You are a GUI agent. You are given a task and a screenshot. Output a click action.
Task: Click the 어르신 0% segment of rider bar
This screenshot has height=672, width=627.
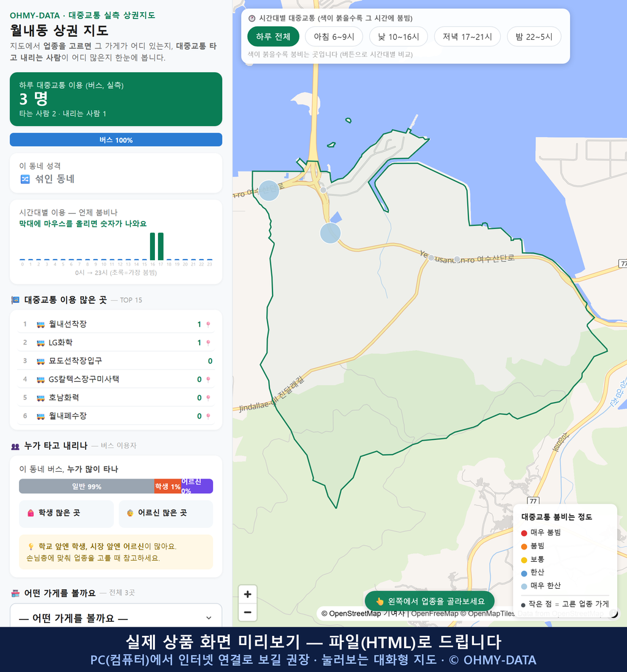point(197,487)
